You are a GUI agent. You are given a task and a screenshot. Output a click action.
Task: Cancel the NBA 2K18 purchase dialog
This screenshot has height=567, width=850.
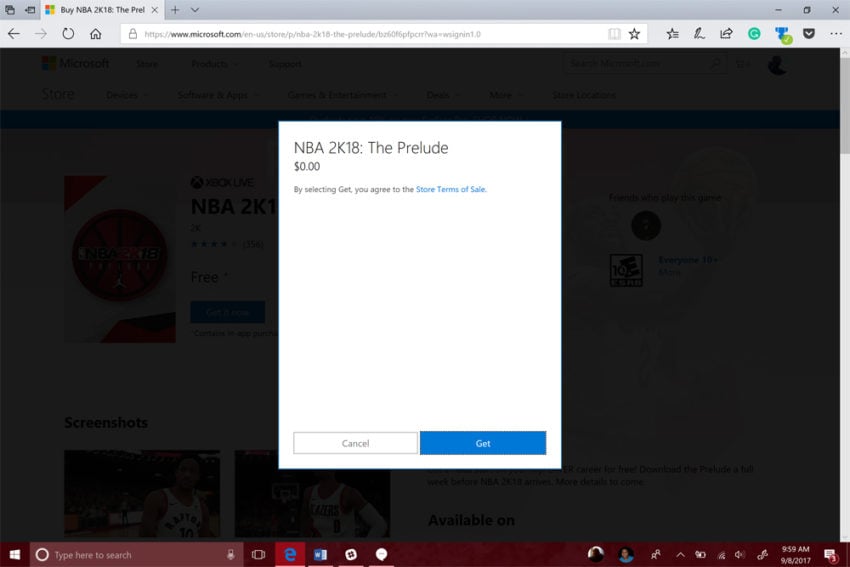355,443
